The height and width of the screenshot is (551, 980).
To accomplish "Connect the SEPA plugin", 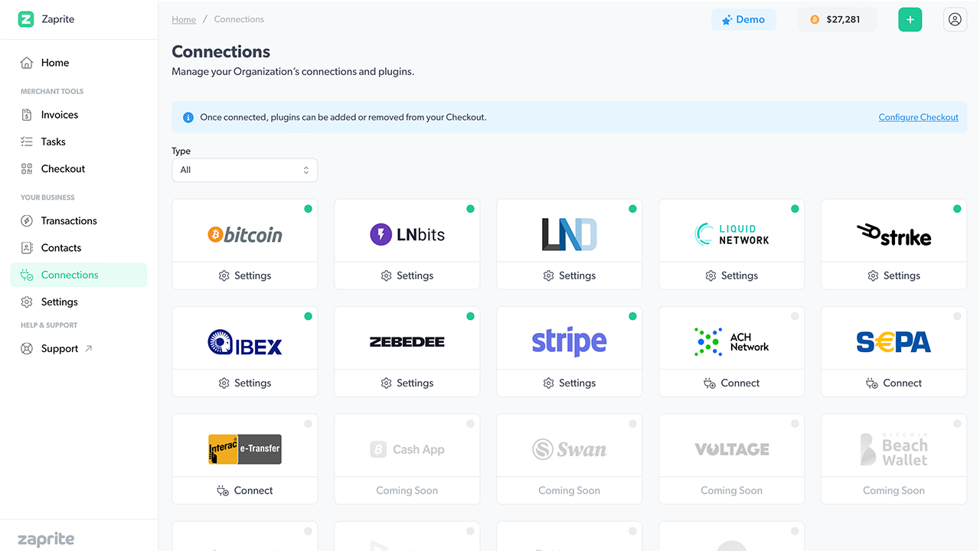I will tap(894, 383).
